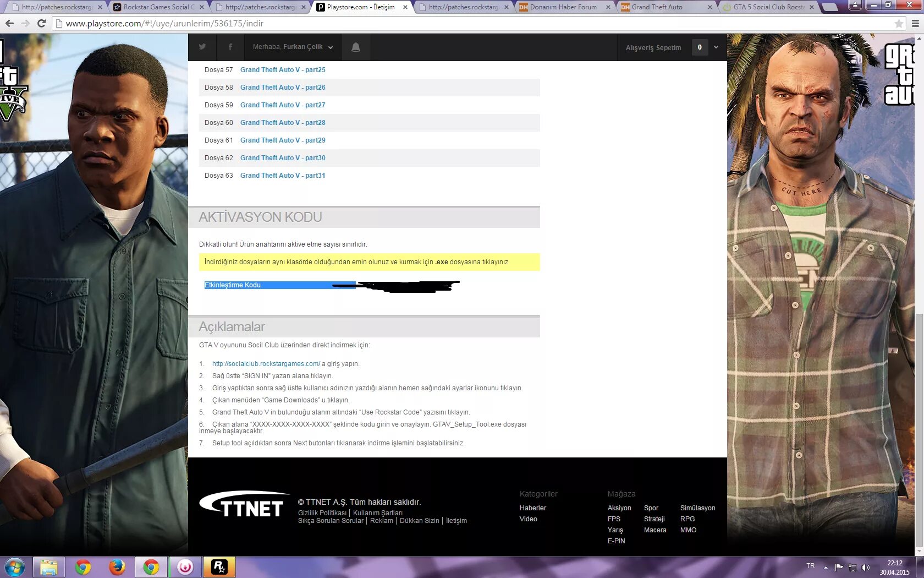Expand the Merhaba, Furkan Çelik user menu

[x=293, y=47]
